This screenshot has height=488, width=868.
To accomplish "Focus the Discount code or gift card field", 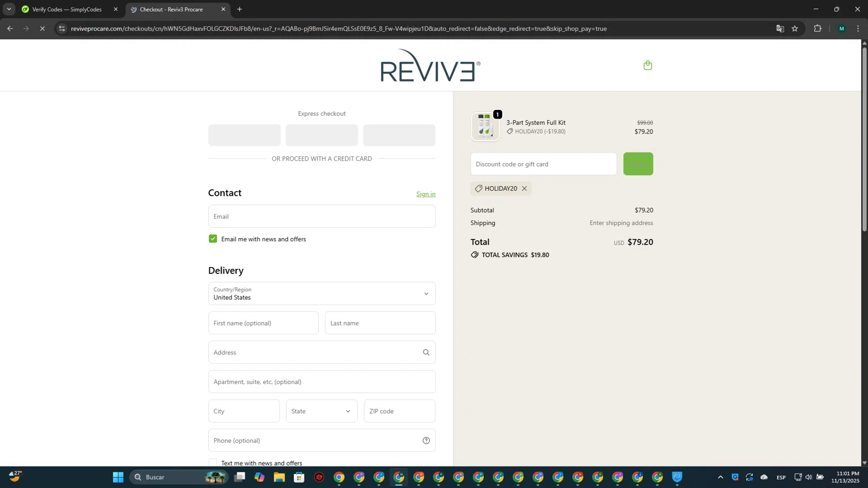I will coord(543,164).
